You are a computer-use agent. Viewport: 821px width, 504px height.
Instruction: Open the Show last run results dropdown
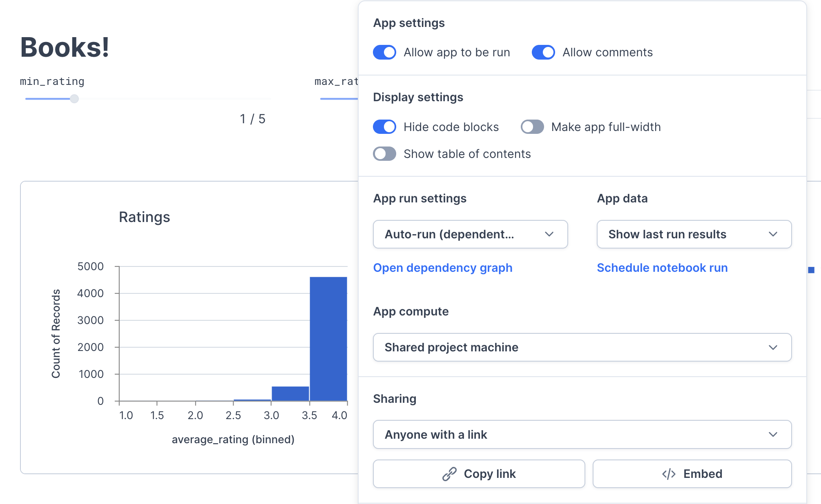694,234
